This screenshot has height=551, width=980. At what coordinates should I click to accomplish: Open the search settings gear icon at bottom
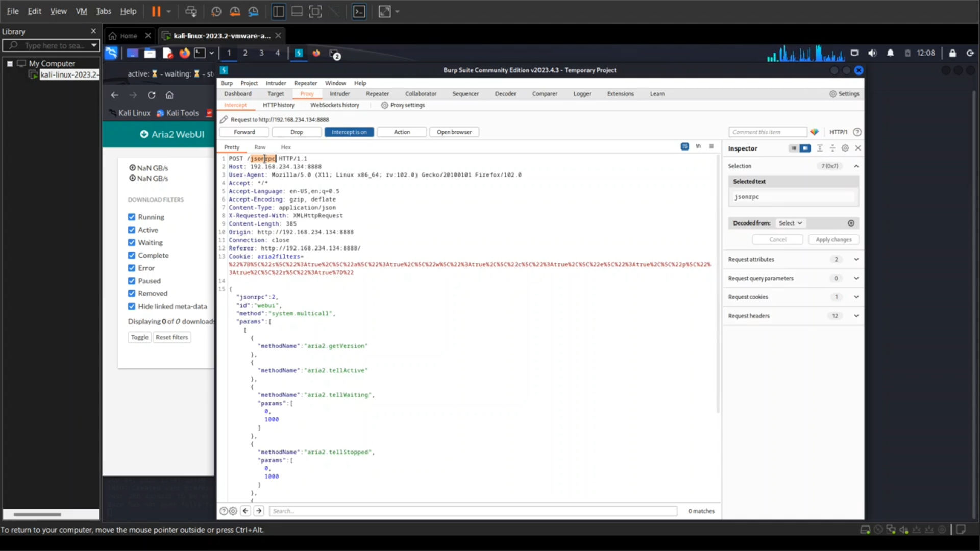coord(233,511)
